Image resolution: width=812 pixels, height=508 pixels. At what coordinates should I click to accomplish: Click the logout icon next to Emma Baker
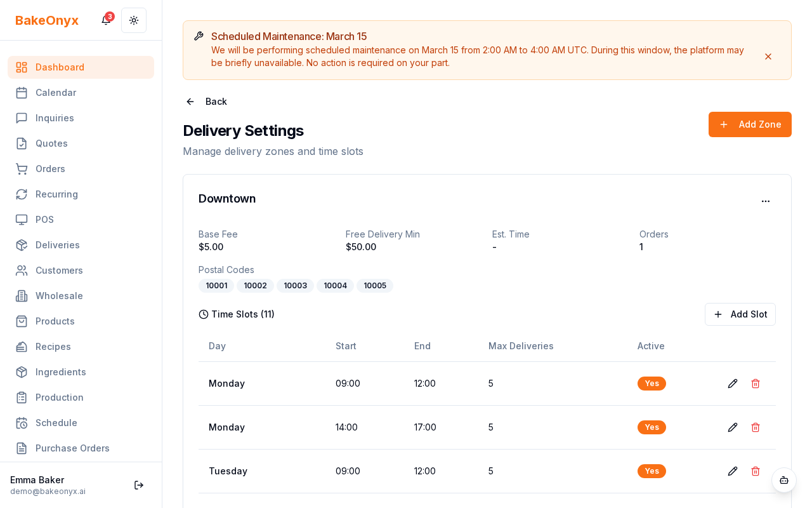[x=139, y=485]
